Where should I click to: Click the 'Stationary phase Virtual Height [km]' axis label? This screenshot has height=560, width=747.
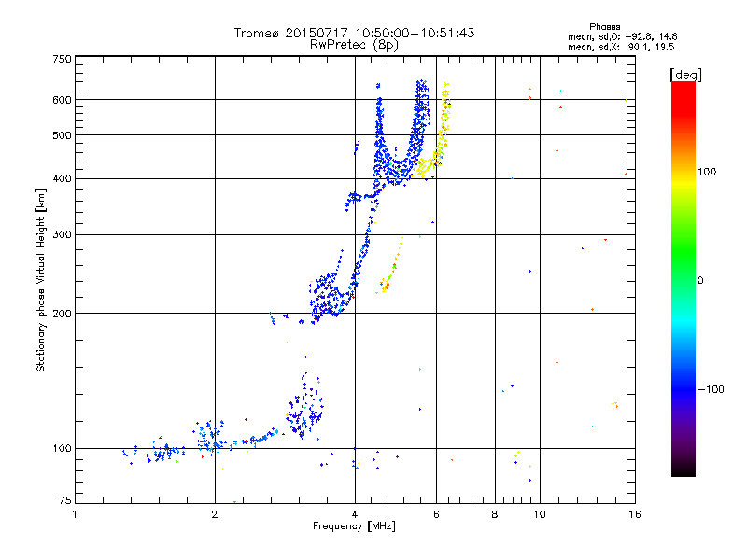click(x=41, y=280)
